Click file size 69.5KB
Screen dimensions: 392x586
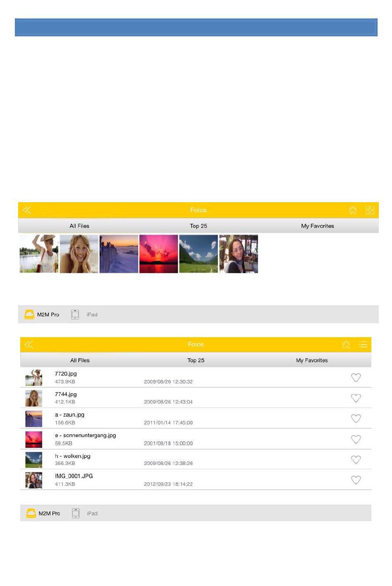point(64,444)
